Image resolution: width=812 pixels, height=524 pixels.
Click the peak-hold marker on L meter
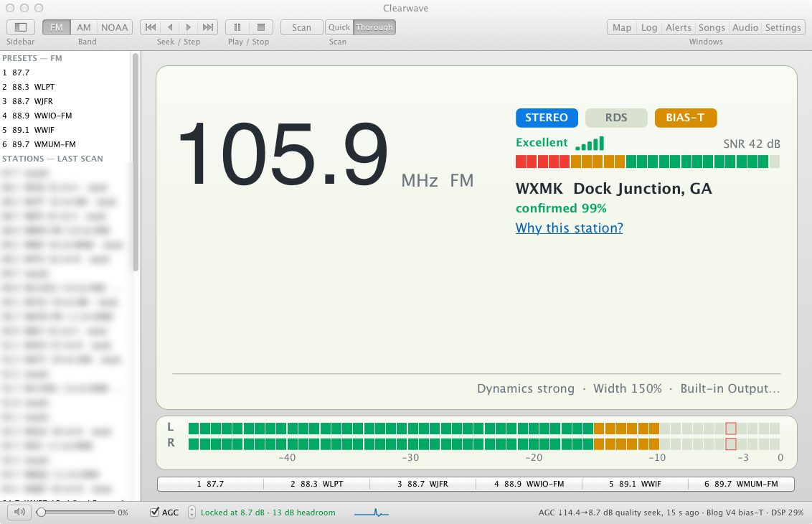pos(731,428)
